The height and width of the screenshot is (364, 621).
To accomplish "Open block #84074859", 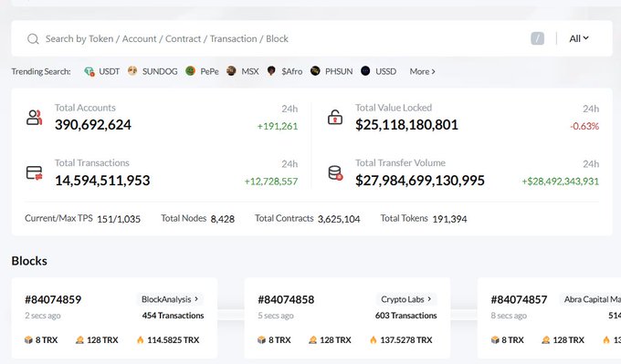I will coord(53,299).
